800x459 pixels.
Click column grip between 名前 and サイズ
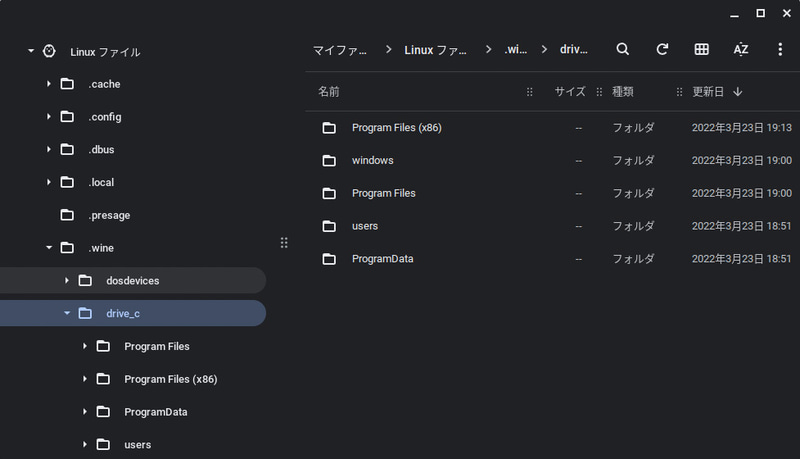pyautogui.click(x=530, y=92)
